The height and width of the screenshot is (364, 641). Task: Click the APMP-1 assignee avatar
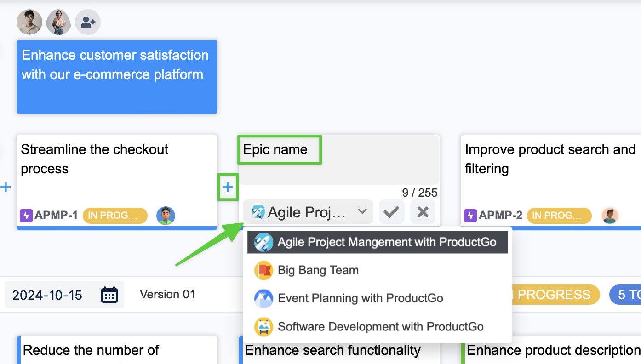[166, 215]
